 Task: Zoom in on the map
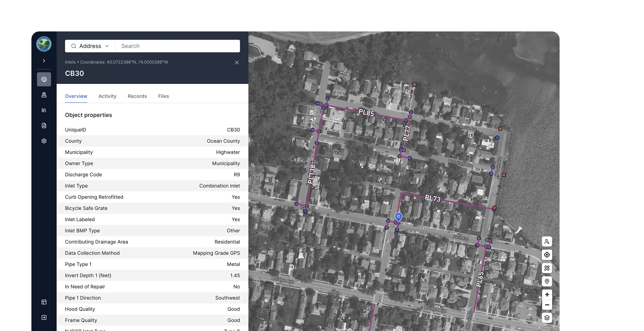(547, 294)
